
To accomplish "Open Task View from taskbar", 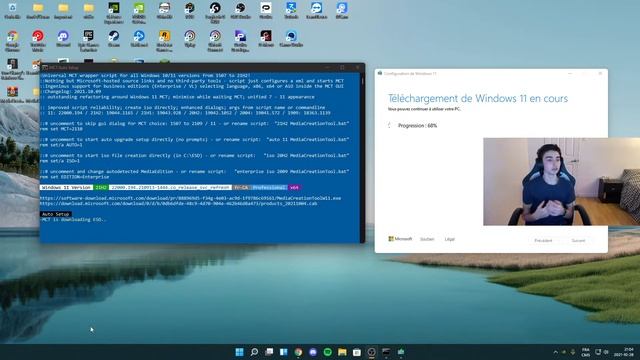I will click(269, 352).
